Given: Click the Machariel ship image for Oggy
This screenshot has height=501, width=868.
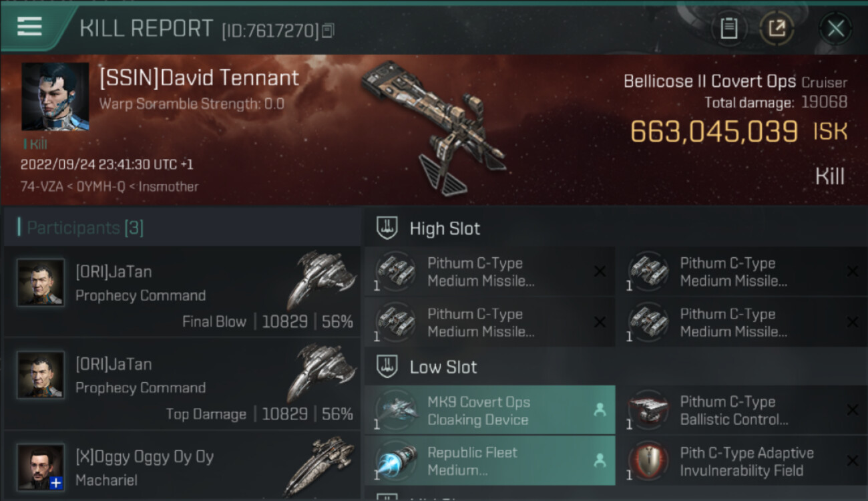Looking at the screenshot, I should tap(319, 466).
